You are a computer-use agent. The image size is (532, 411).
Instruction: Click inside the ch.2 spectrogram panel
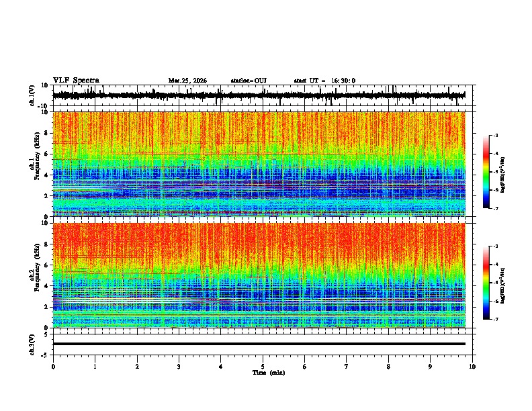pos(259,275)
